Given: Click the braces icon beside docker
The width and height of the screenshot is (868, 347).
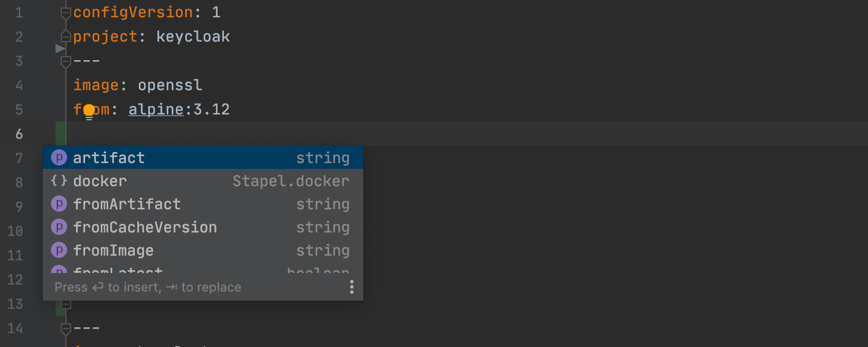Looking at the screenshot, I should point(59,181).
